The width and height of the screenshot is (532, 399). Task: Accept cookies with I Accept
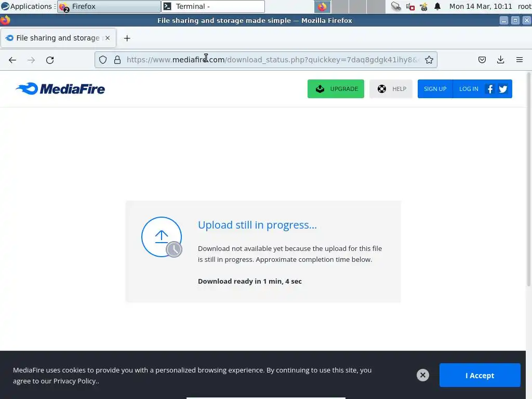tap(480, 375)
